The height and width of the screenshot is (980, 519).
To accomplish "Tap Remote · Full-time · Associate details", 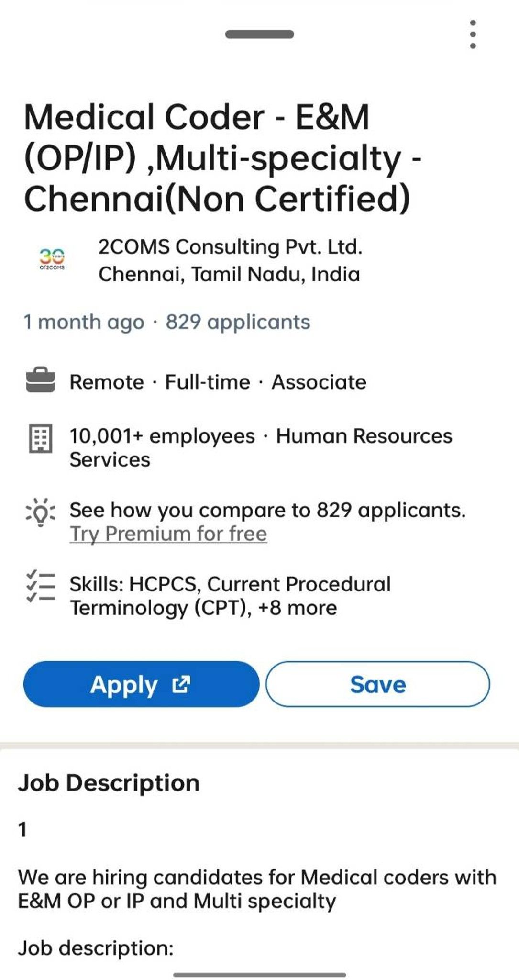I will click(218, 382).
